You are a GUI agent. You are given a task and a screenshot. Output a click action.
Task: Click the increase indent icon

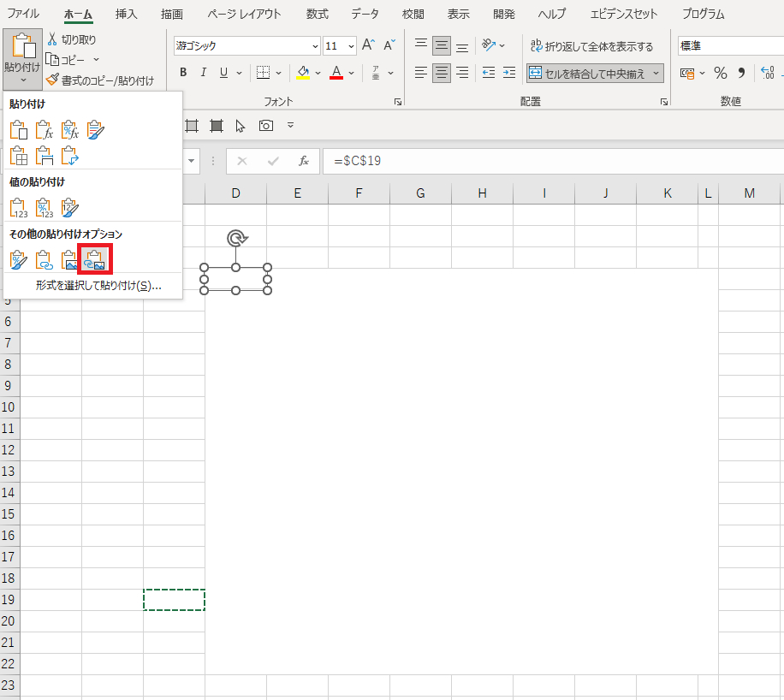click(x=509, y=73)
